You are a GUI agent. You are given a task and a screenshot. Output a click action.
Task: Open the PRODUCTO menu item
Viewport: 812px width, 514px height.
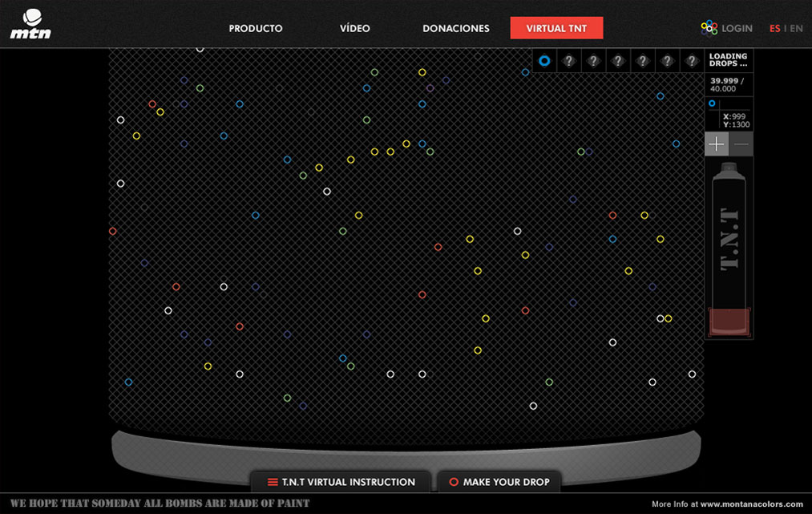click(x=256, y=28)
